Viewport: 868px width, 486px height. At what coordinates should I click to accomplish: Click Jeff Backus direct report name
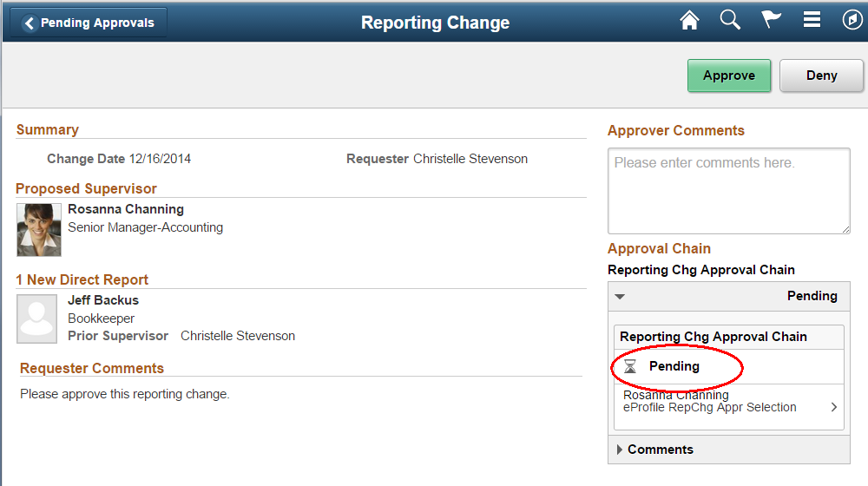point(103,300)
